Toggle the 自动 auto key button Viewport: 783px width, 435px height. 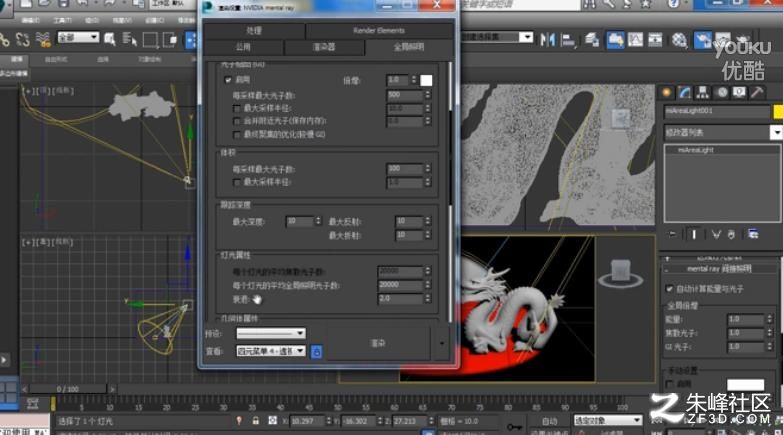coord(549,421)
